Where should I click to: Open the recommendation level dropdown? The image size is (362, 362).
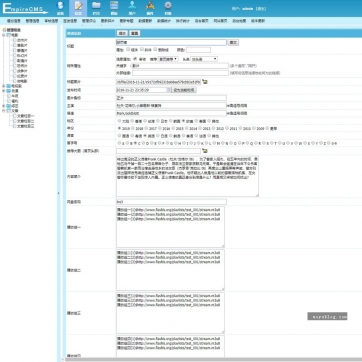point(168,59)
